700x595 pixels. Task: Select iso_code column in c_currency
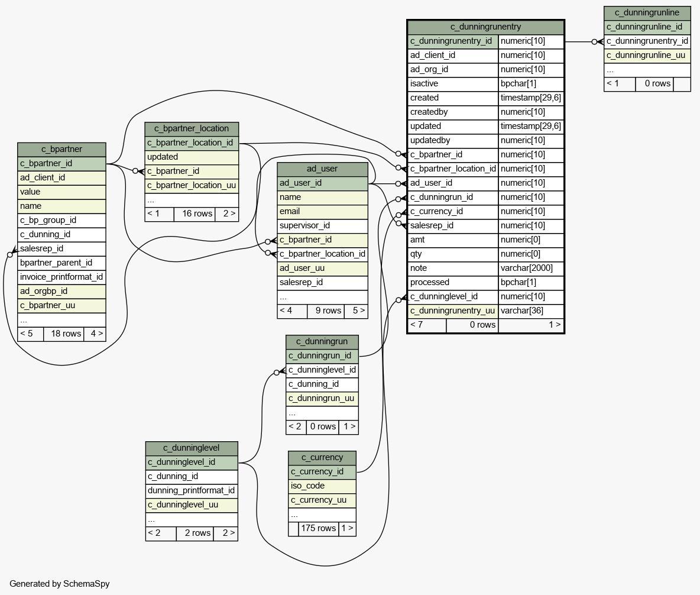(322, 486)
